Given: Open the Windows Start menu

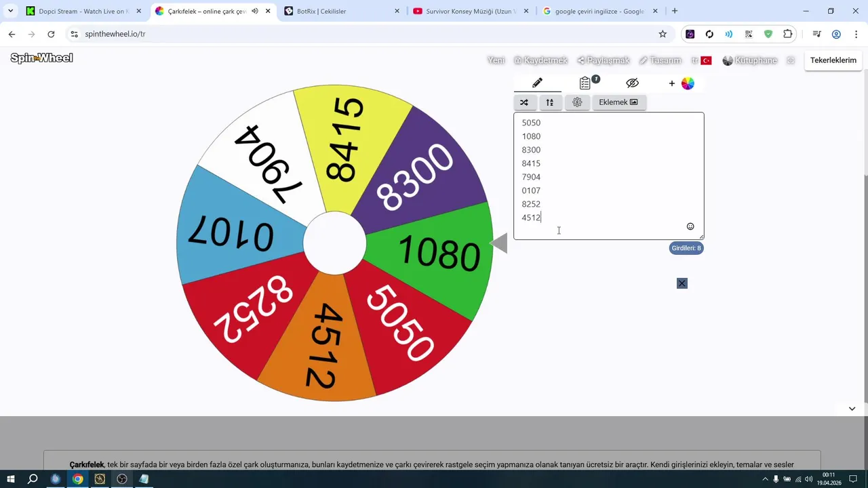Looking at the screenshot, I should pos(11,479).
